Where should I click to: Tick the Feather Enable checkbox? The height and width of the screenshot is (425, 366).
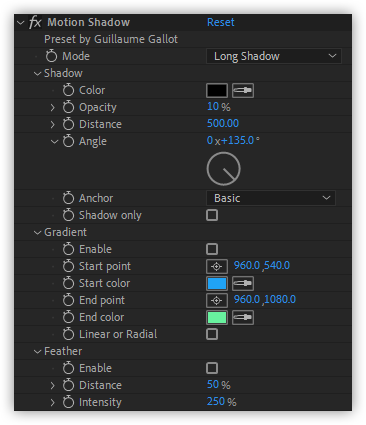point(212,368)
